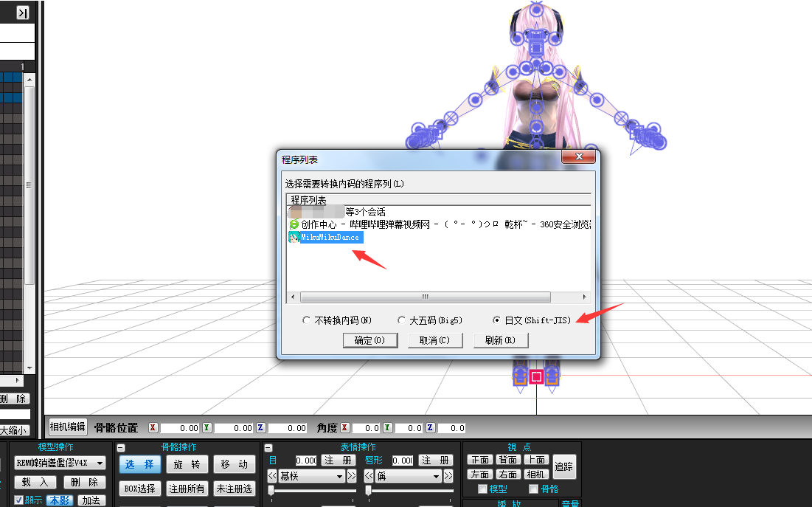Click the red X icon of bone position
Viewport: 812px width, 507px height.
pyautogui.click(x=153, y=428)
